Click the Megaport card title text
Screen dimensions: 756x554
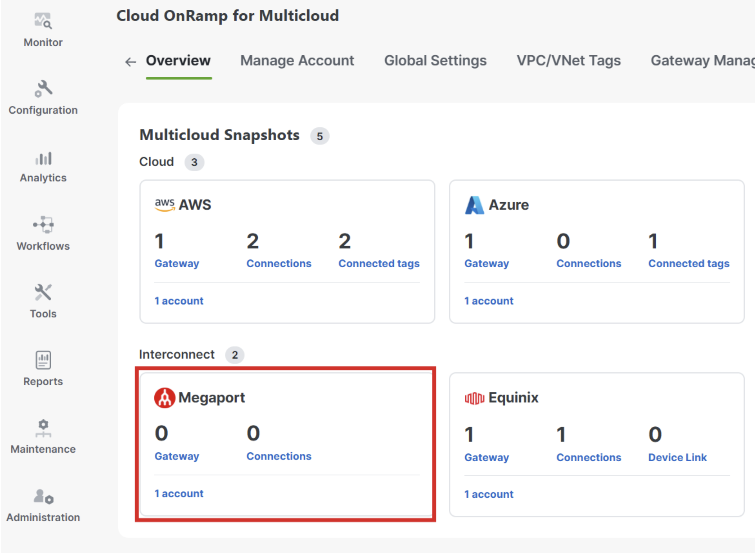coord(212,397)
